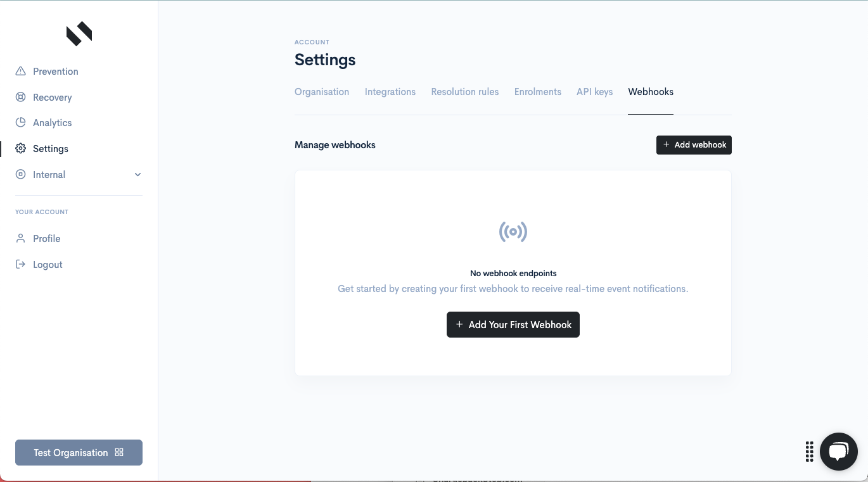Screen dimensions: 868x482
Task: Click the Recovery lifebuoy icon
Action: [x=21, y=98]
